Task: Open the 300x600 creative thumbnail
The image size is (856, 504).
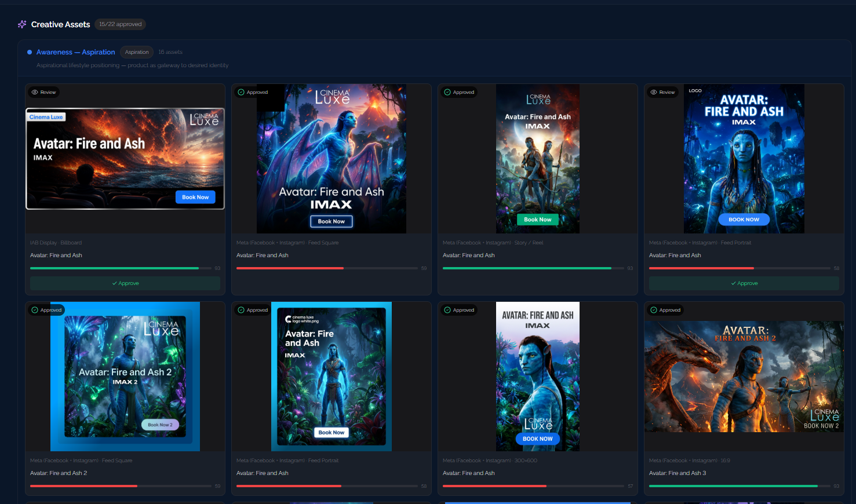Action: click(538, 377)
